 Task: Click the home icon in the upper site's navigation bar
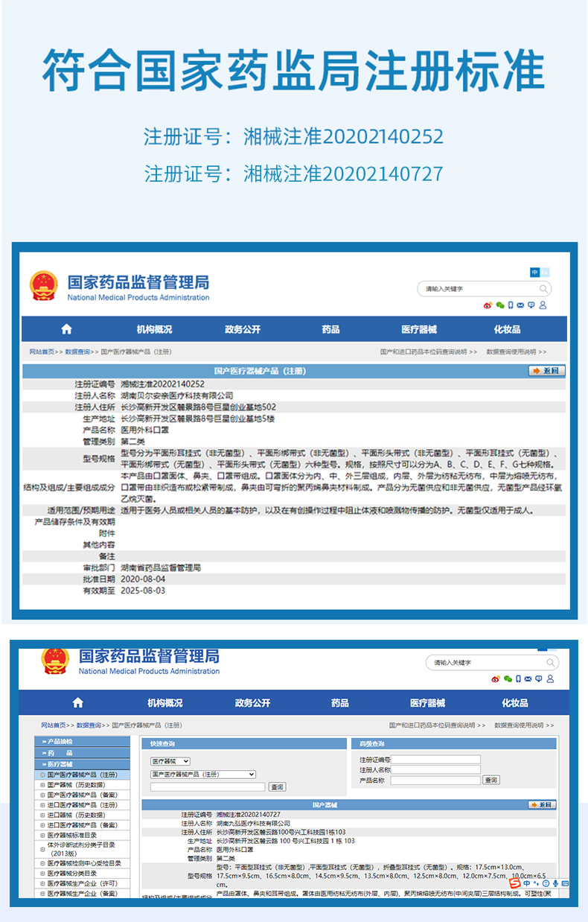(66, 329)
